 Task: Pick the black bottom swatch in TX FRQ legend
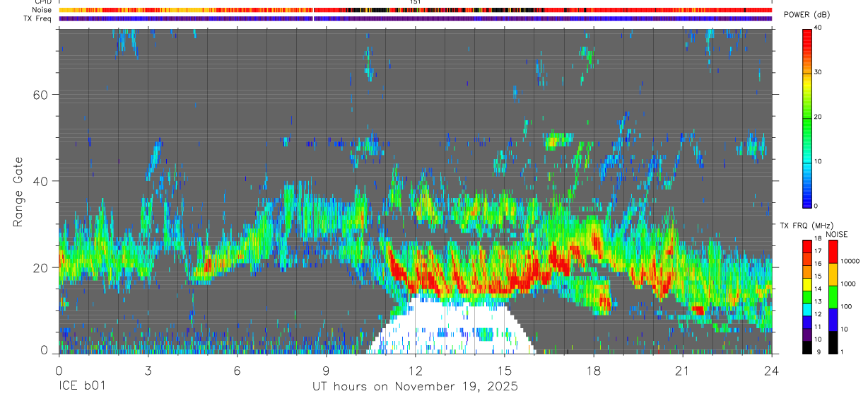807,347
